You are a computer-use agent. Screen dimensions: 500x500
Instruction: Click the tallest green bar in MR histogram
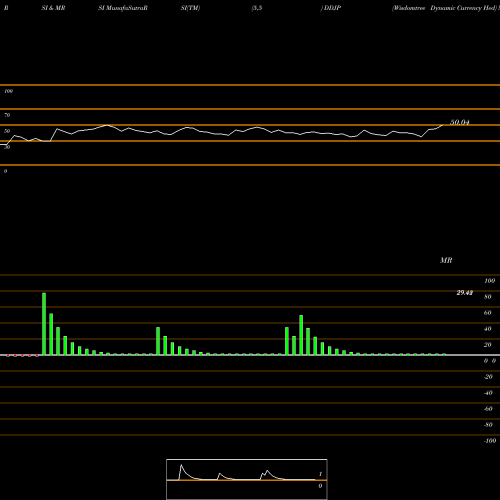[x=44, y=324]
